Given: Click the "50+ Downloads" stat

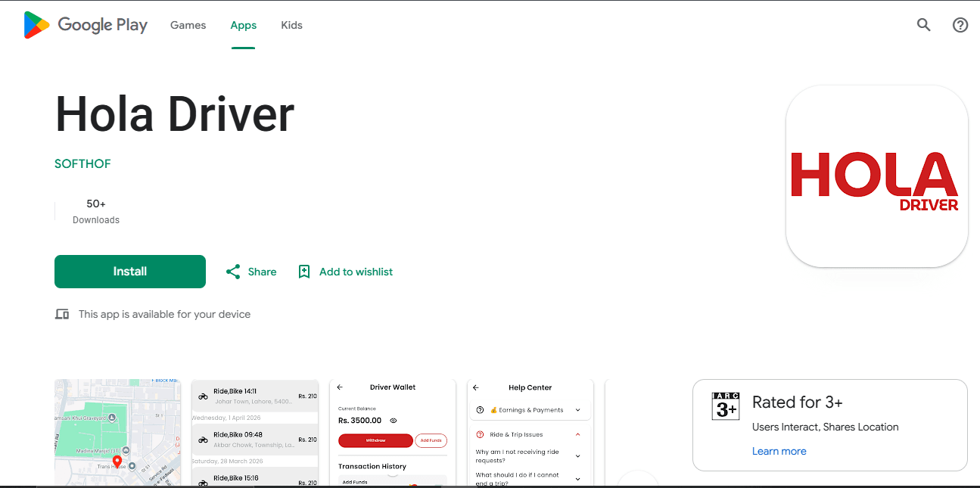Looking at the screenshot, I should tap(96, 211).
